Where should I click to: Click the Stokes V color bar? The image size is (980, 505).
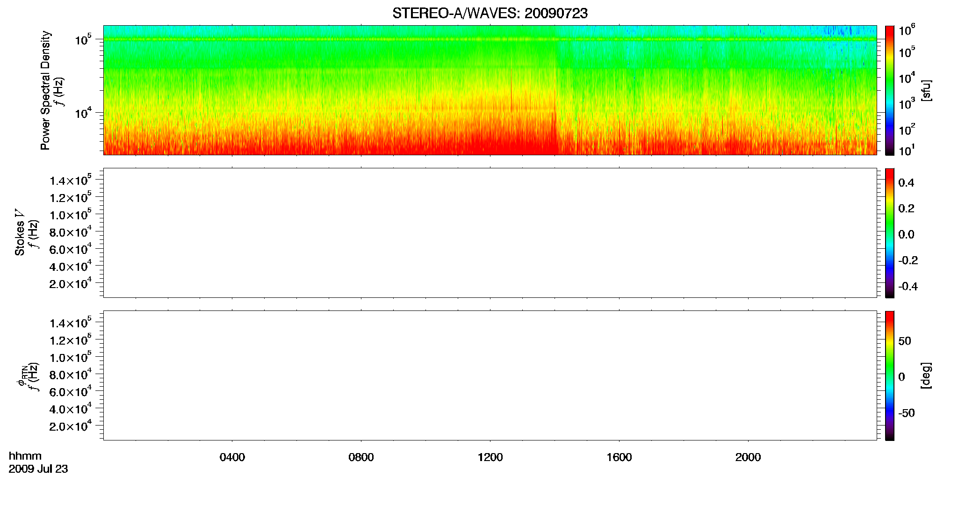889,233
